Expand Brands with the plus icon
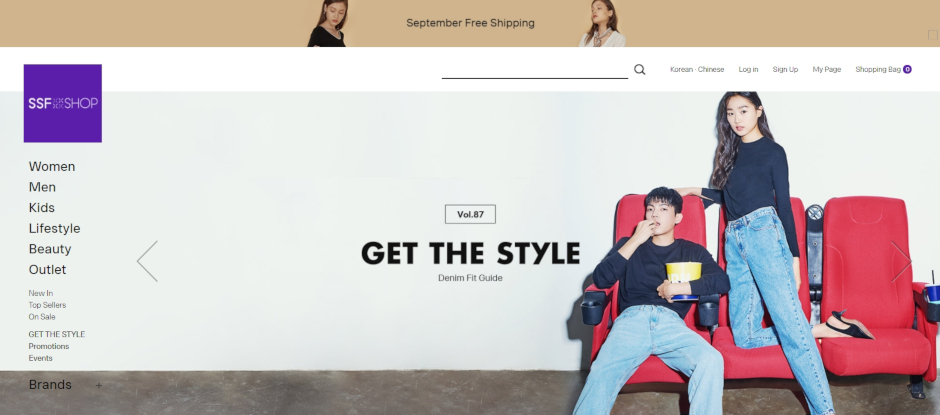The width and height of the screenshot is (940, 415). click(99, 386)
